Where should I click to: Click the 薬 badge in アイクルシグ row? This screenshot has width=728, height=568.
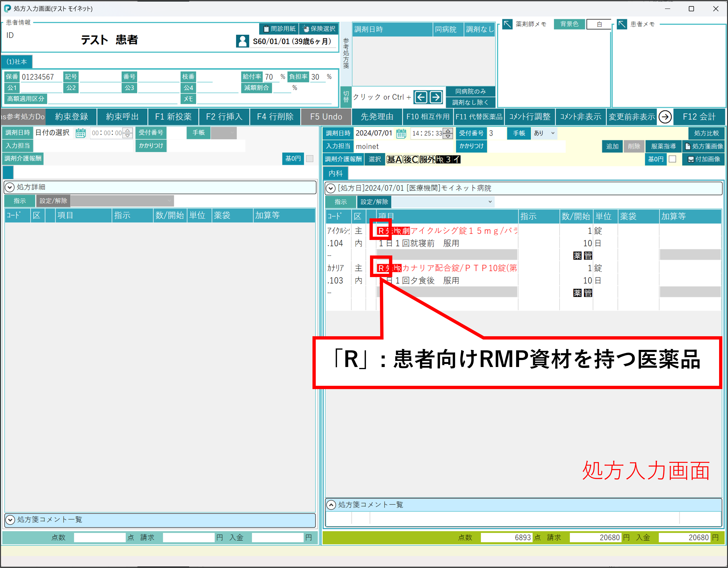click(x=577, y=256)
